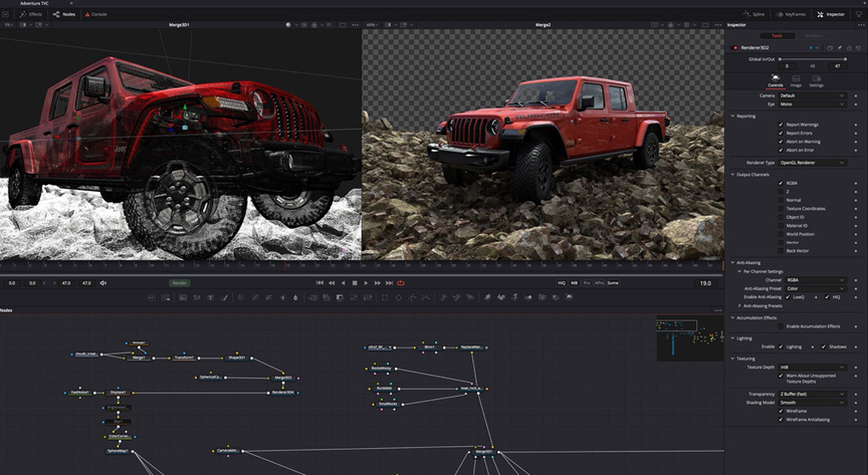Open the Anti-Aliasing Preset dropdown
The width and height of the screenshot is (868, 475).
pos(816,288)
